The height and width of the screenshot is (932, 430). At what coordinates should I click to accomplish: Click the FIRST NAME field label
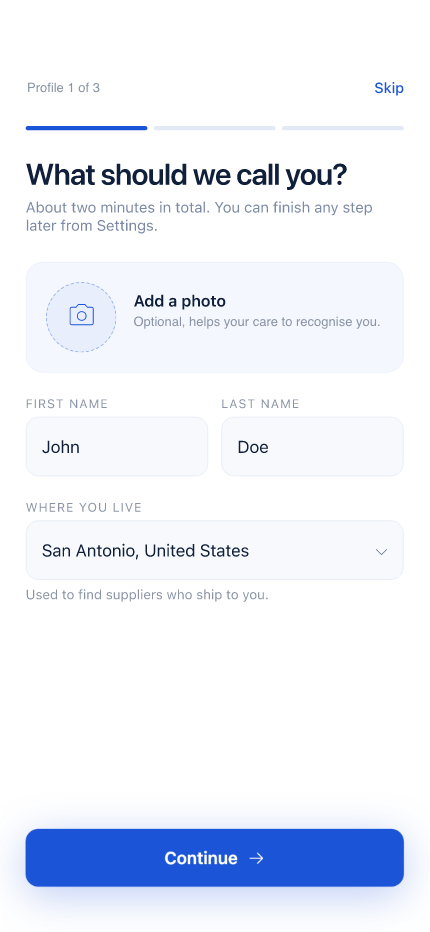[x=67, y=404]
